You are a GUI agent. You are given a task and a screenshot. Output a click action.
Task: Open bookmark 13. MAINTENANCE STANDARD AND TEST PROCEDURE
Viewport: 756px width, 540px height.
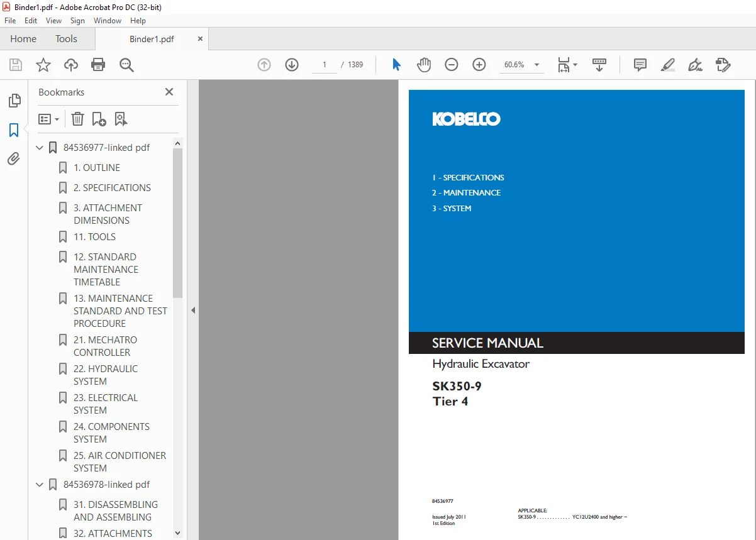pyautogui.click(x=120, y=311)
